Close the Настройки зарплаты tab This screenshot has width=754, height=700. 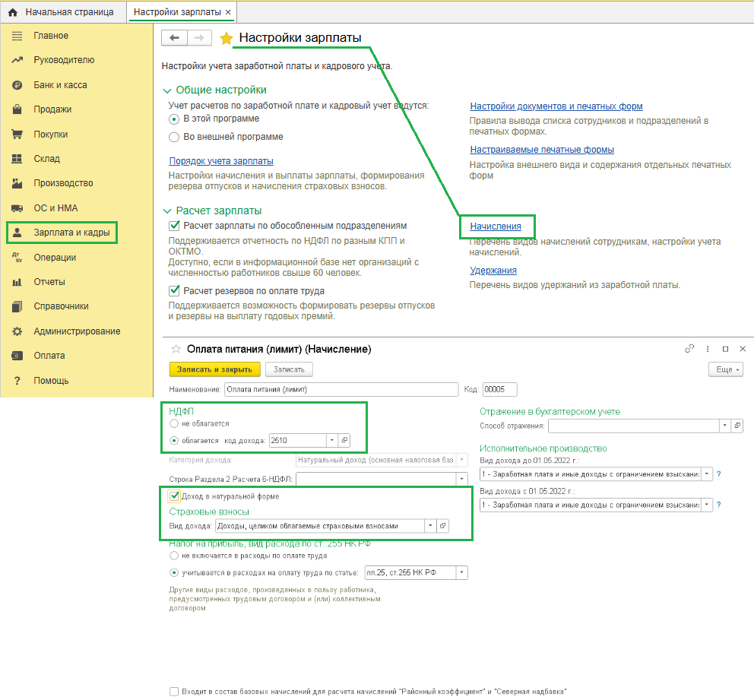pyautogui.click(x=229, y=12)
